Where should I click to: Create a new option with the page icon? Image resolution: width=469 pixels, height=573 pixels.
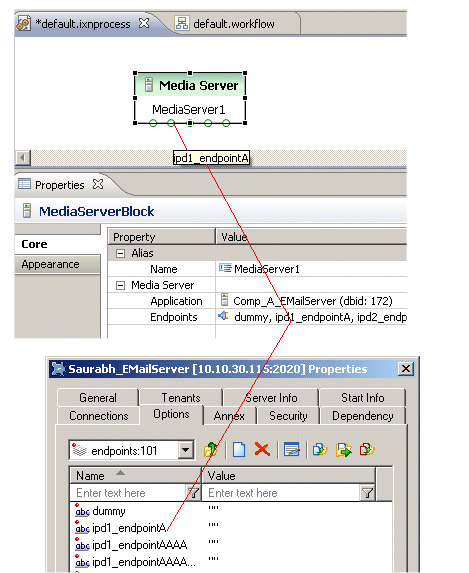239,450
